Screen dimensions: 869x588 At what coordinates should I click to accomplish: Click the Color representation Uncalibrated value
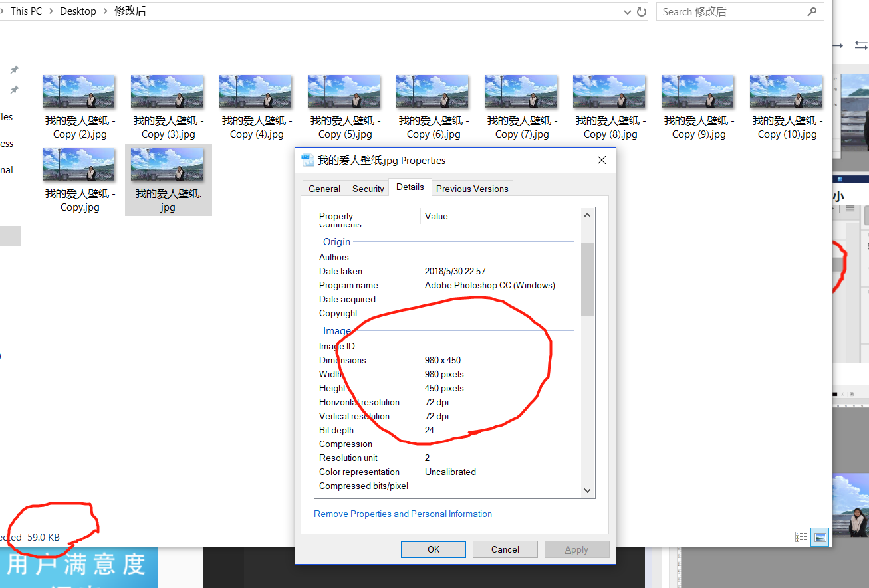450,472
